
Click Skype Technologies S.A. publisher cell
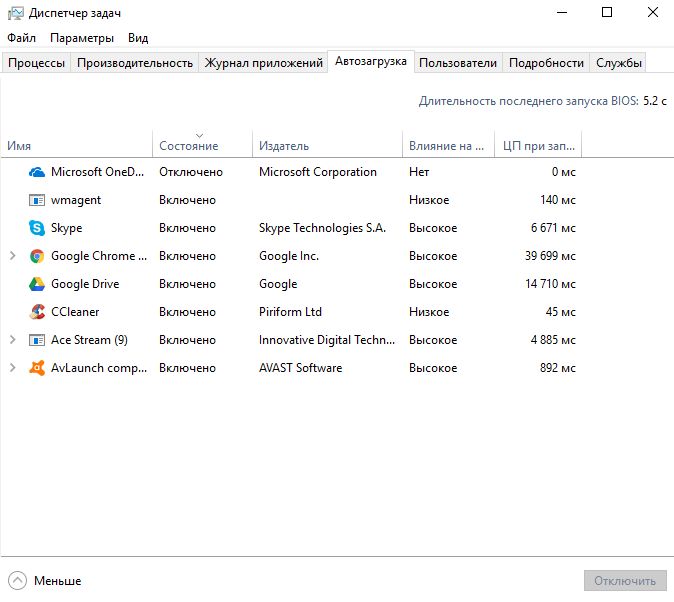[x=322, y=228]
